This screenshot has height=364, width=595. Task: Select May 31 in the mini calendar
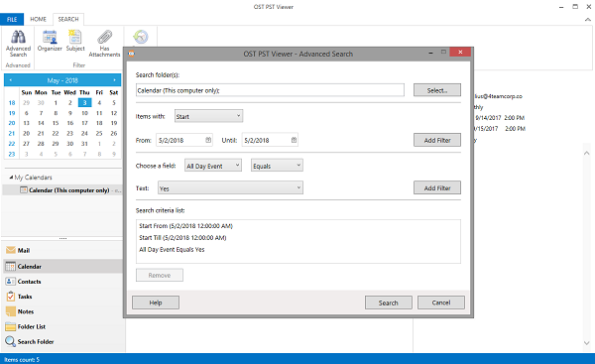click(84, 144)
